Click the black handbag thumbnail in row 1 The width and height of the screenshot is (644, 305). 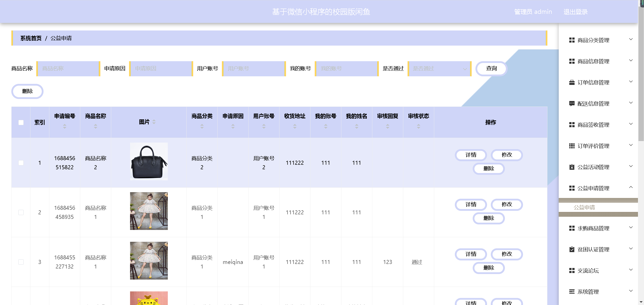tap(149, 161)
